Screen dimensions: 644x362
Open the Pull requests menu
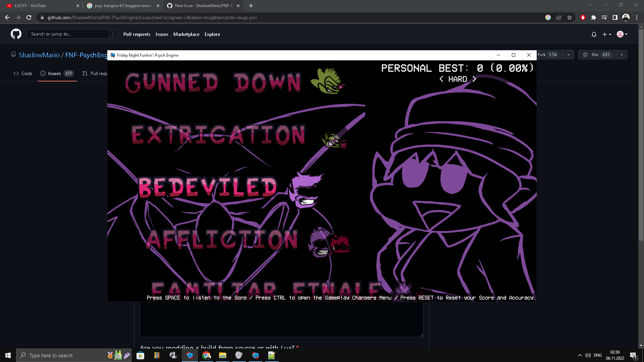pos(137,34)
